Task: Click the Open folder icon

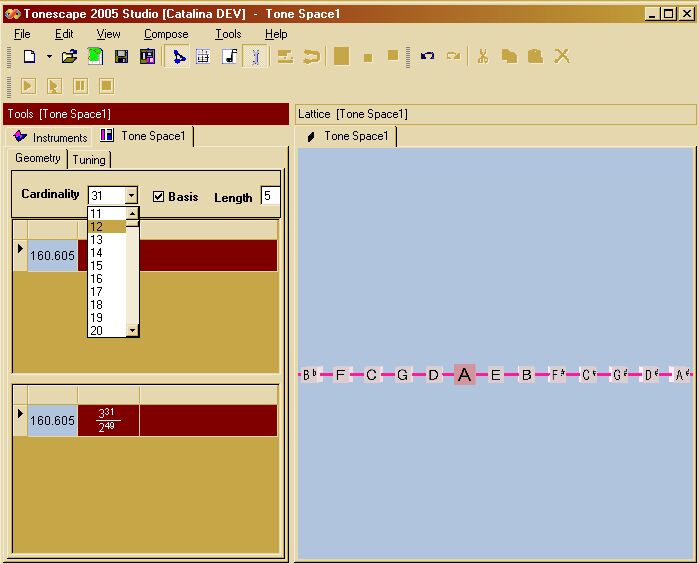Action: [70, 57]
